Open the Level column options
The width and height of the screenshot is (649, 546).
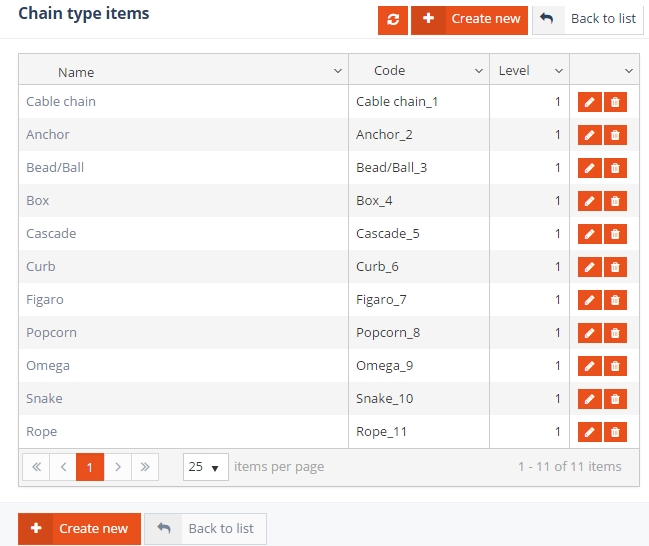(x=558, y=71)
